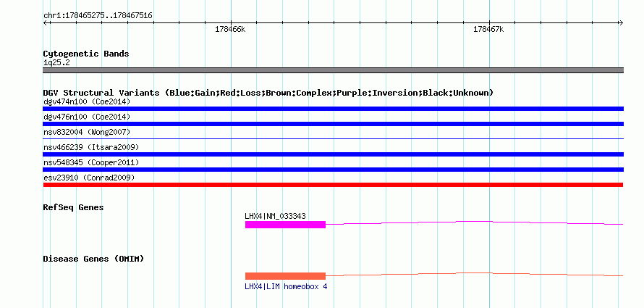
Task: Click the right arrow of the ruler
Action: coord(621,23)
